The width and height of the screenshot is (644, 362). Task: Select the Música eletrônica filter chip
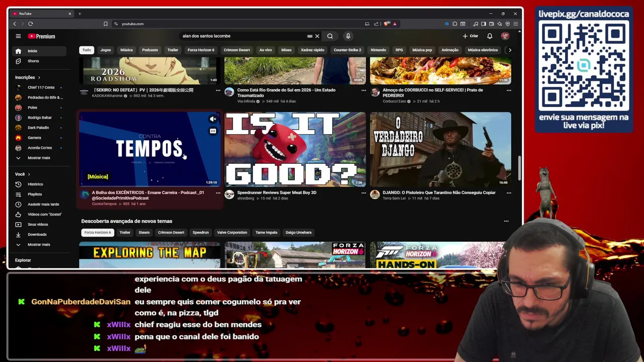pos(482,50)
